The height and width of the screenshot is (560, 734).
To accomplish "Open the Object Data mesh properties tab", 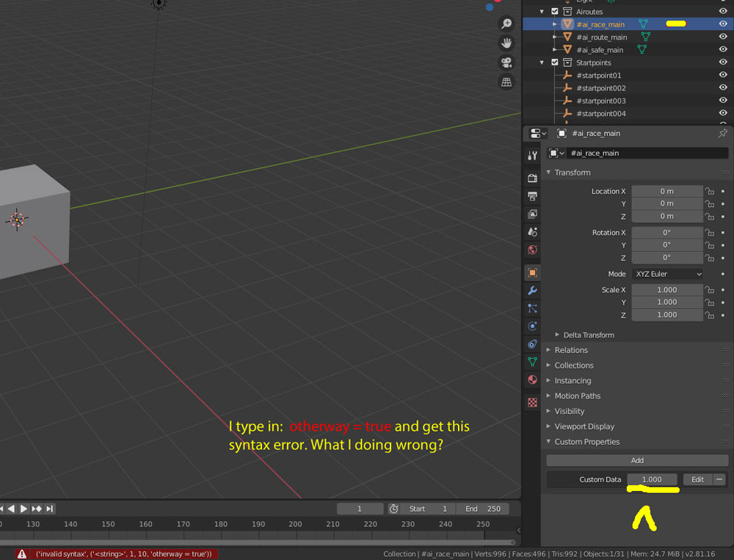I will point(532,362).
